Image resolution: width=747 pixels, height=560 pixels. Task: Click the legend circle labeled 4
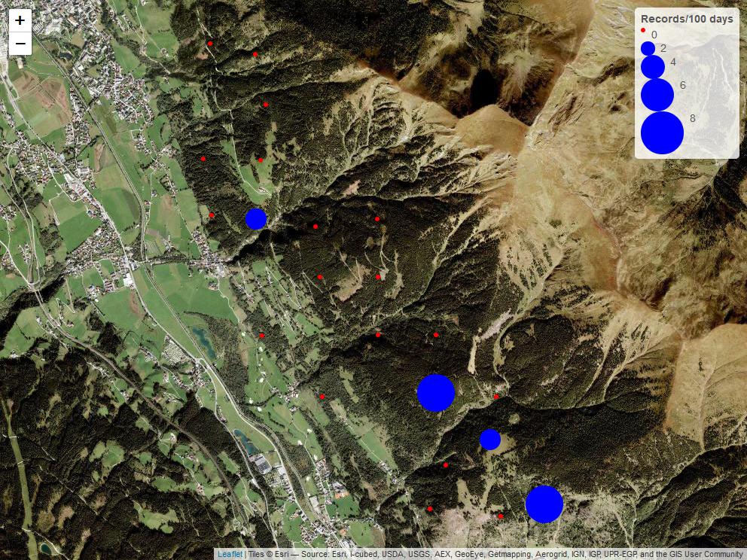click(x=653, y=67)
